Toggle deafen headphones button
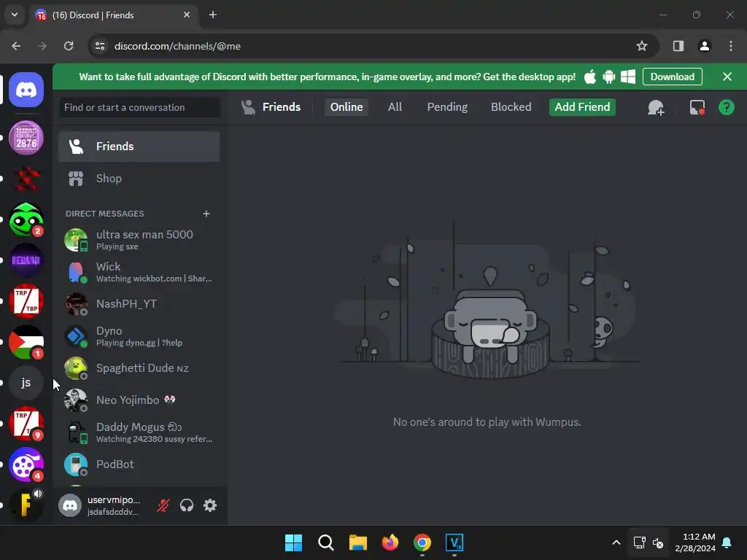The width and height of the screenshot is (747, 560). [187, 505]
